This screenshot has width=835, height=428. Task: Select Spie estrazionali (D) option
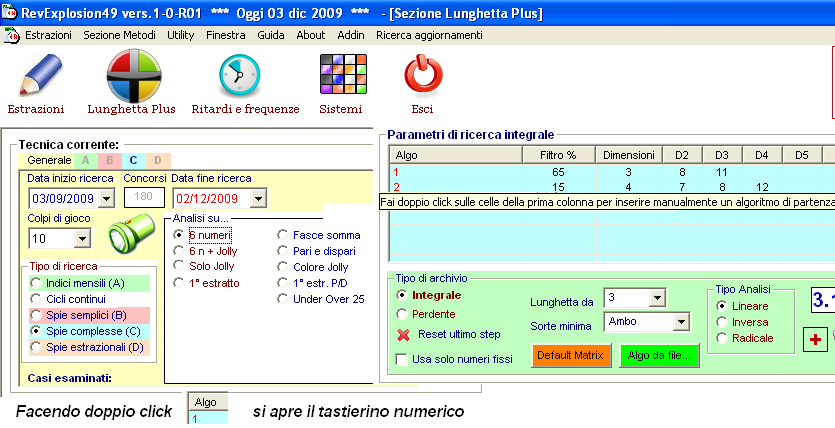36,347
